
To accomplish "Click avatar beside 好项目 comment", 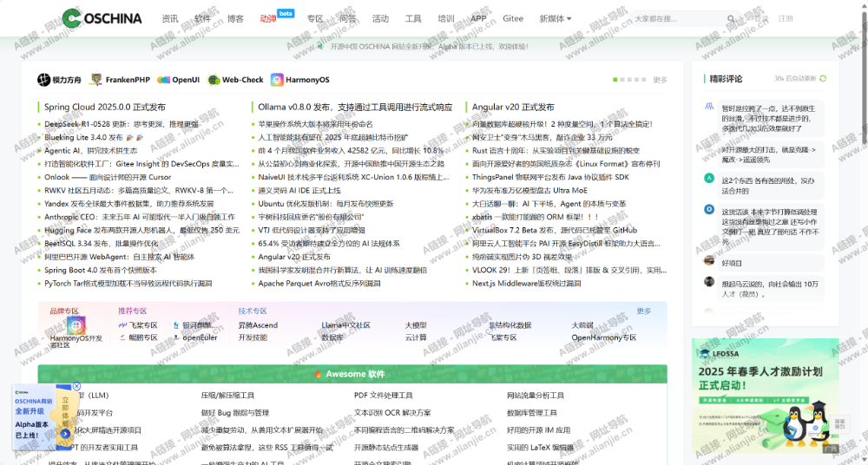I will [x=709, y=260].
